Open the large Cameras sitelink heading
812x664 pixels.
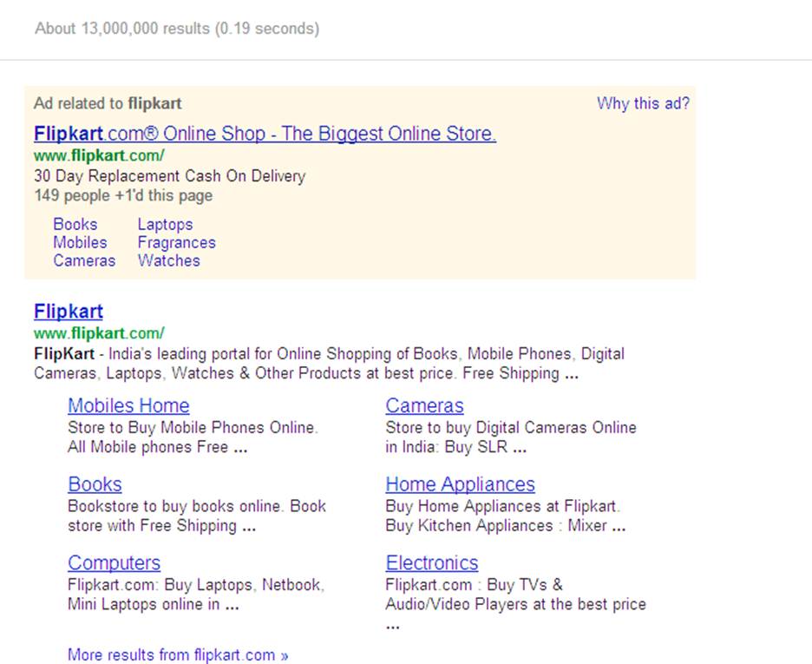click(x=424, y=405)
